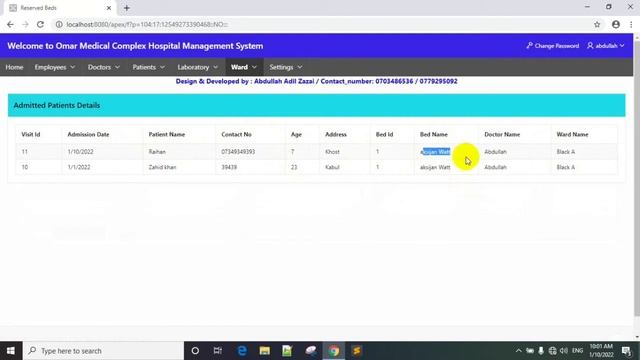Reload the page with refresh icon

coord(40,24)
